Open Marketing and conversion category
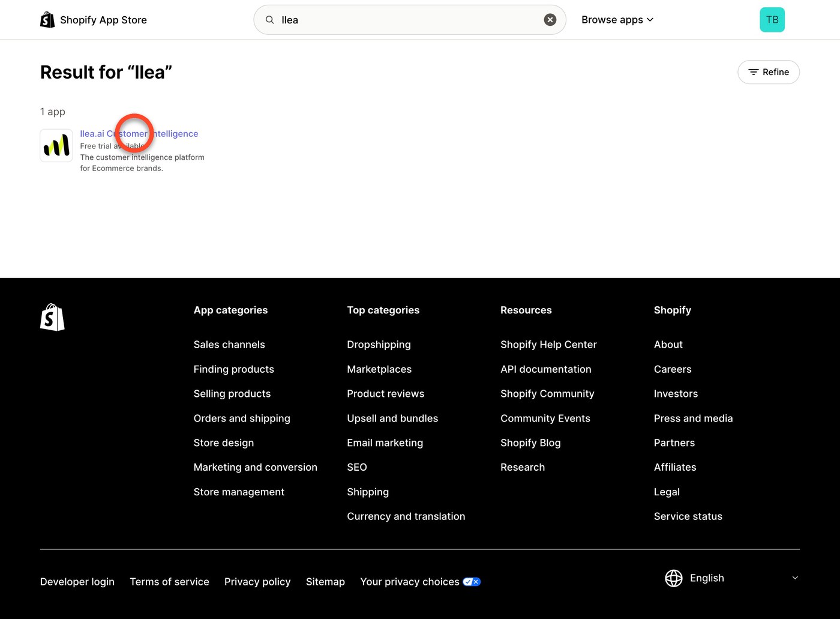The image size is (840, 619). coord(256,467)
